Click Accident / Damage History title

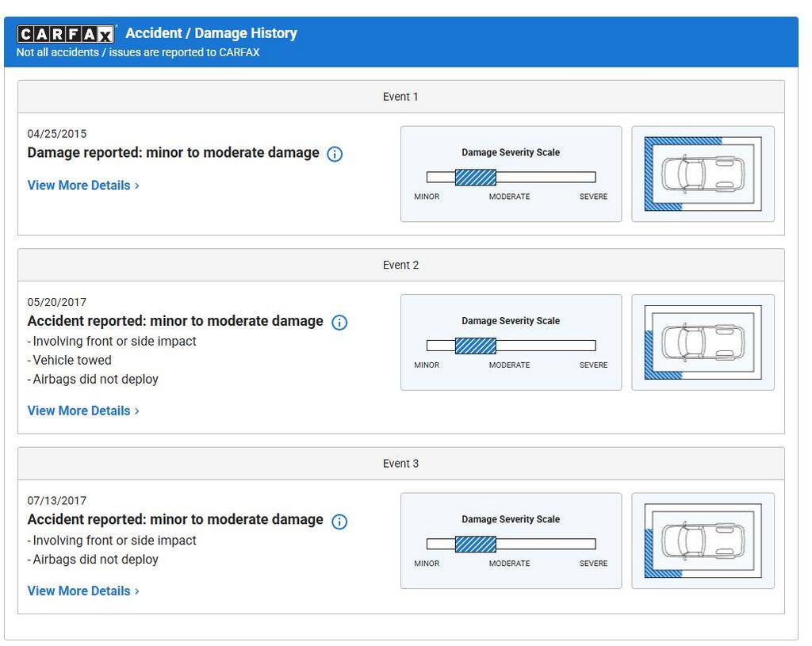tap(211, 33)
